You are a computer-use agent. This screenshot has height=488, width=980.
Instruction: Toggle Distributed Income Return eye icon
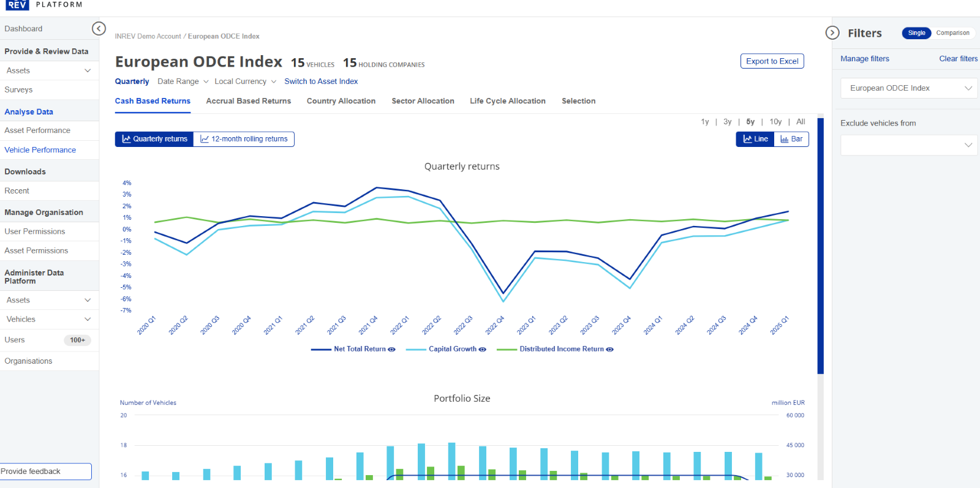click(x=609, y=349)
